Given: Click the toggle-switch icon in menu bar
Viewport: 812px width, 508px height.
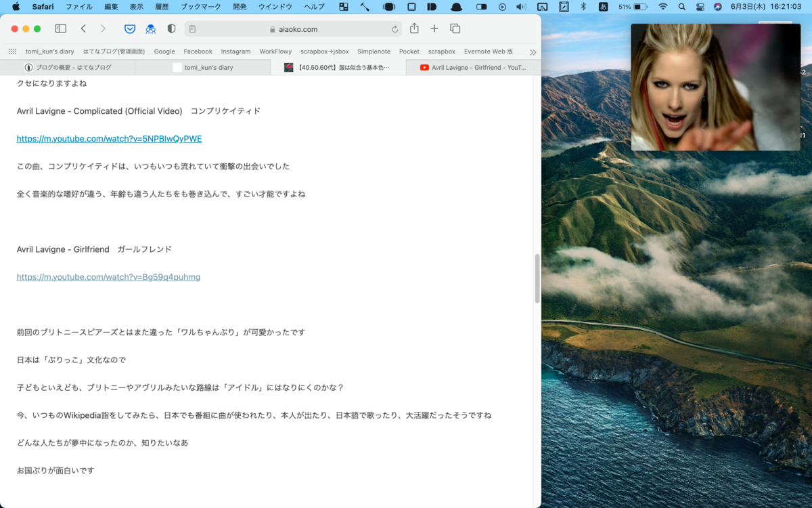Looking at the screenshot, I should tap(481, 7).
